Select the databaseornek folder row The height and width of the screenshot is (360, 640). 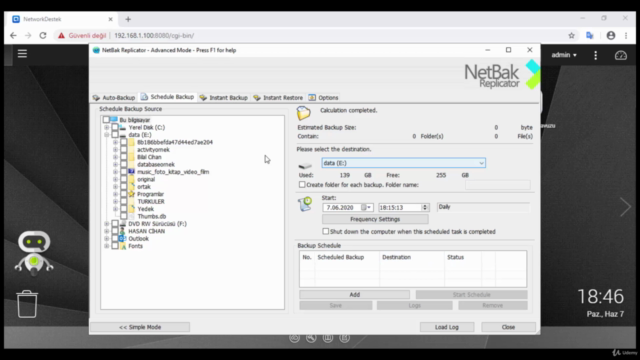point(156,164)
